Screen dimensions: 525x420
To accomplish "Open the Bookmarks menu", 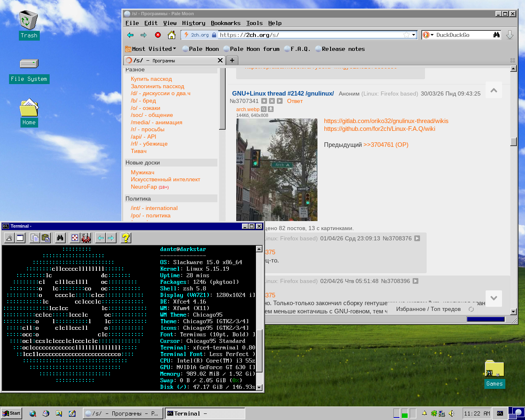I will pos(226,23).
